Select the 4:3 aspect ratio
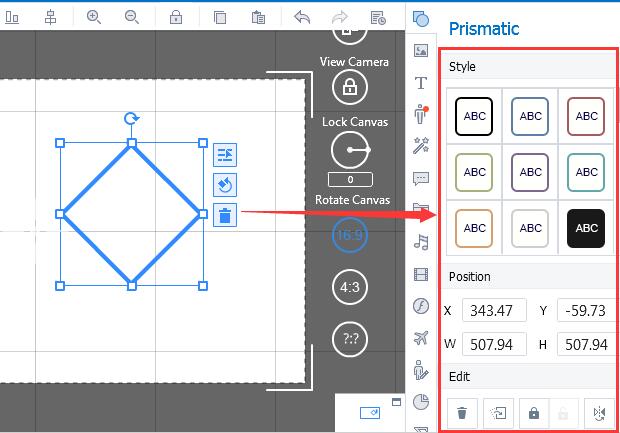 350,287
